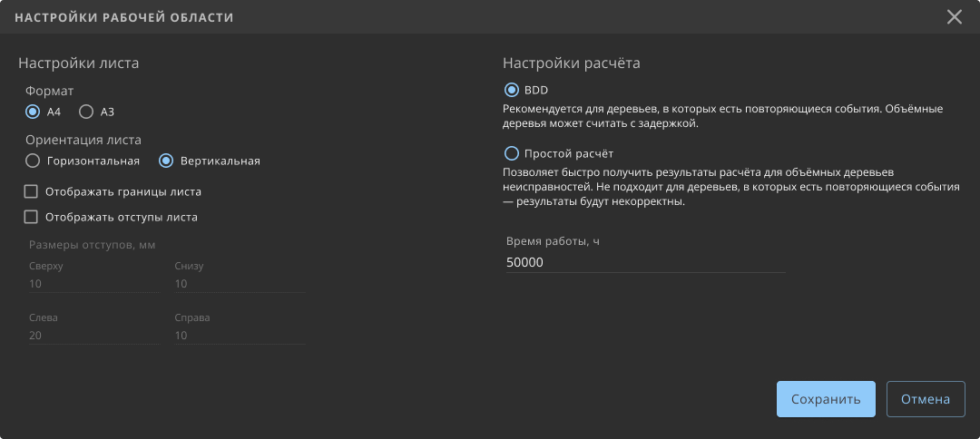Screen dimensions: 980x439
Task: Click the Простой расчёт description paragraph
Action: tap(731, 187)
